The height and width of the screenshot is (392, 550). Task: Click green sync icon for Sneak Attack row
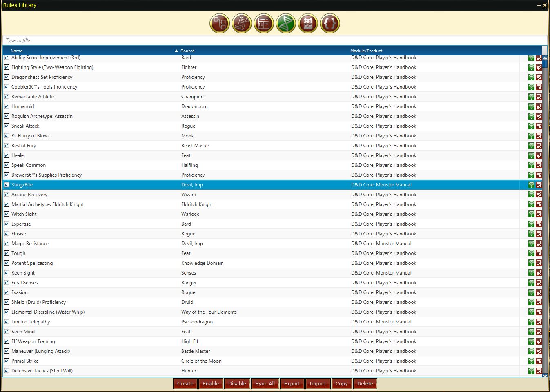531,126
